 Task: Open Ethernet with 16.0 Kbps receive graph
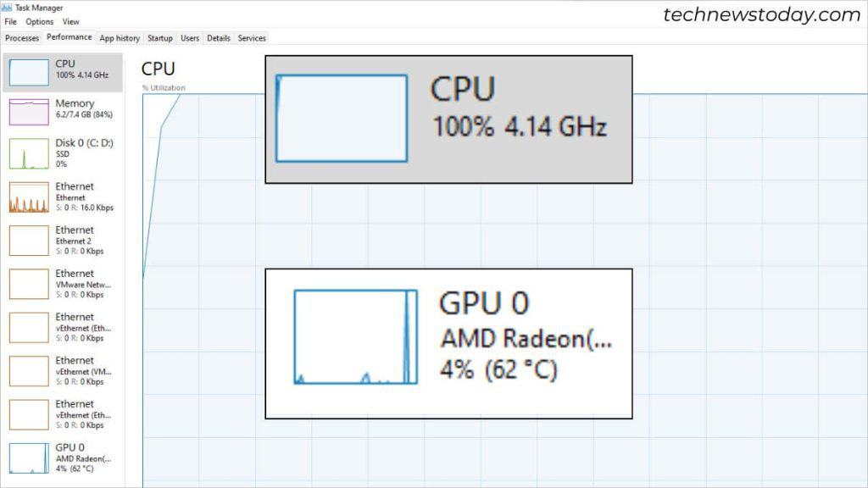(29, 197)
